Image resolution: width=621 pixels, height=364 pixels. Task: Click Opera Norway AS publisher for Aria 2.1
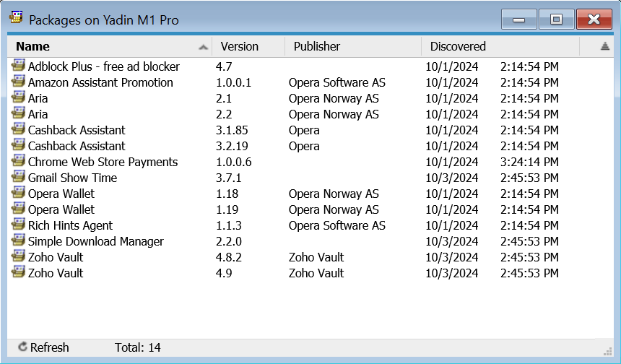334,98
